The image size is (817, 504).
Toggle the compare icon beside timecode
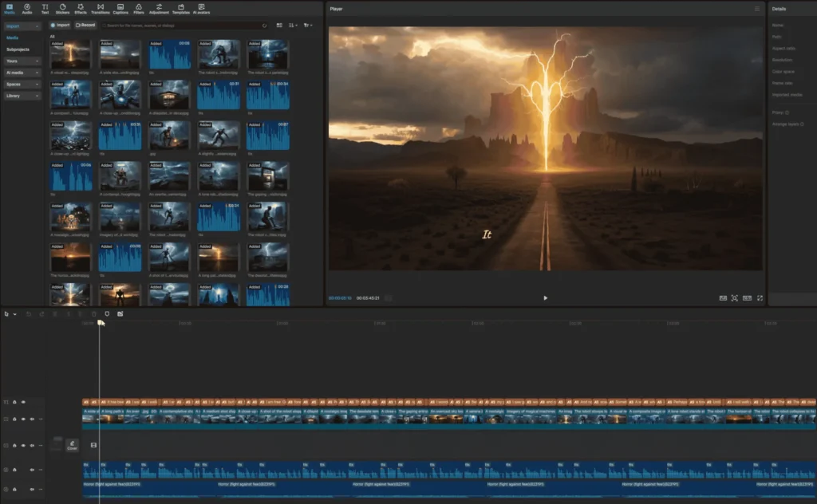tap(389, 298)
